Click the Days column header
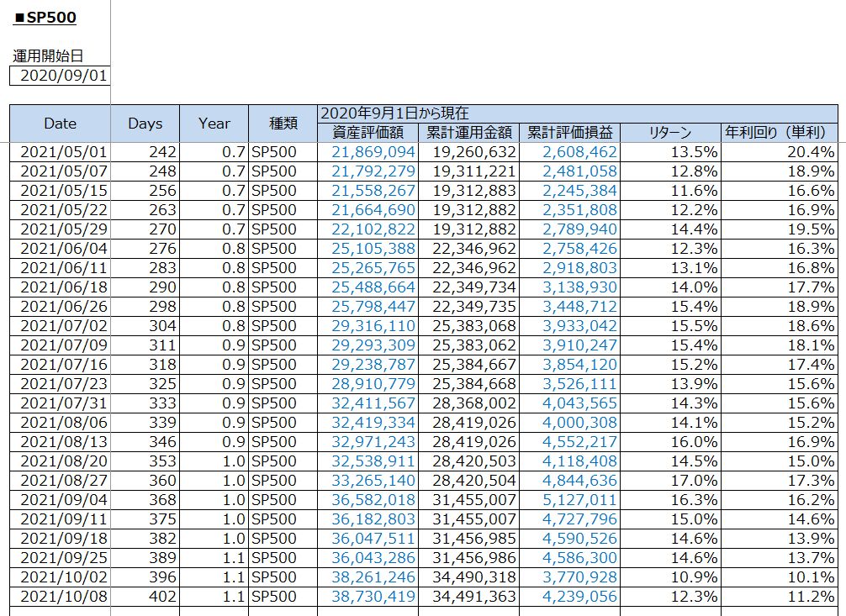Image resolution: width=846 pixels, height=616 pixels. pyautogui.click(x=145, y=124)
